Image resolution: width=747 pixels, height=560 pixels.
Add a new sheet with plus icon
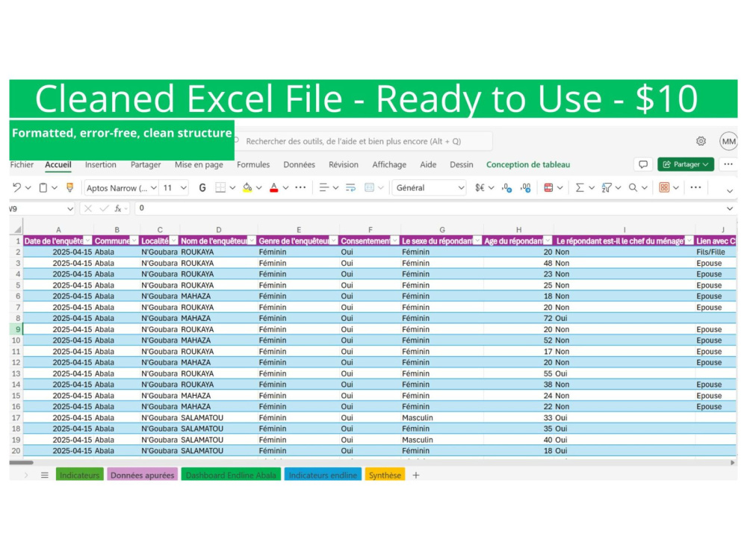coord(416,475)
